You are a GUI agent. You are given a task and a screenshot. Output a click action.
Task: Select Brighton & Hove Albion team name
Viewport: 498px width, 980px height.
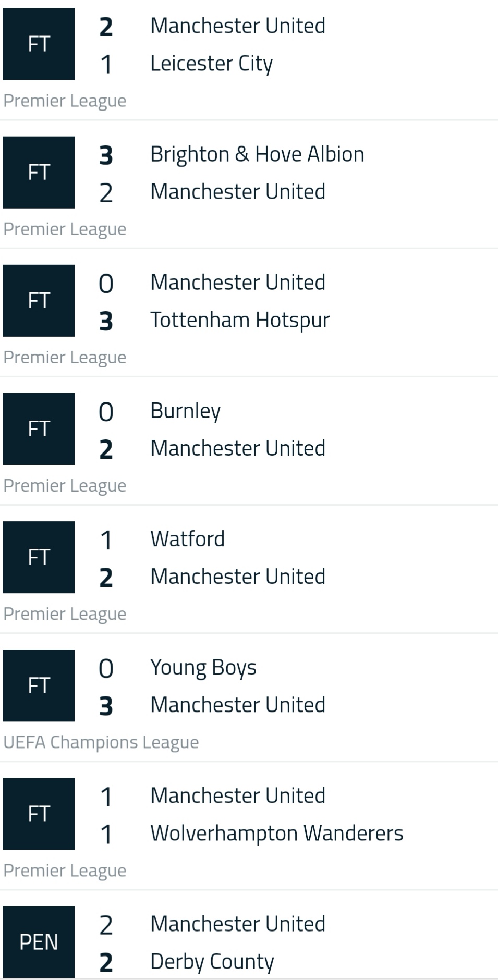(x=257, y=154)
